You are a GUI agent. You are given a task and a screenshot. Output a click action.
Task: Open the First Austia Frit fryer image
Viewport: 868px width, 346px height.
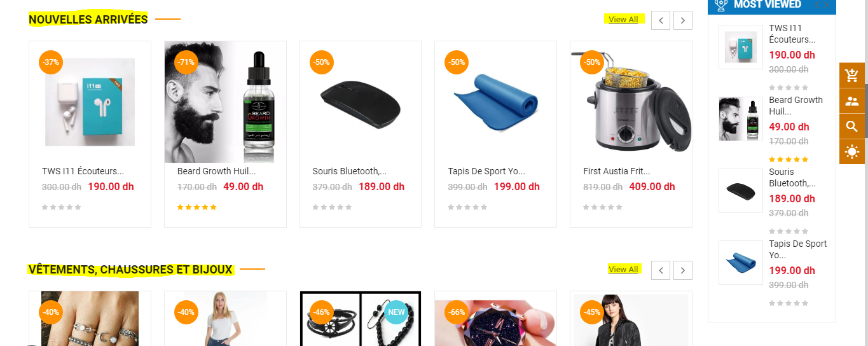(631, 102)
